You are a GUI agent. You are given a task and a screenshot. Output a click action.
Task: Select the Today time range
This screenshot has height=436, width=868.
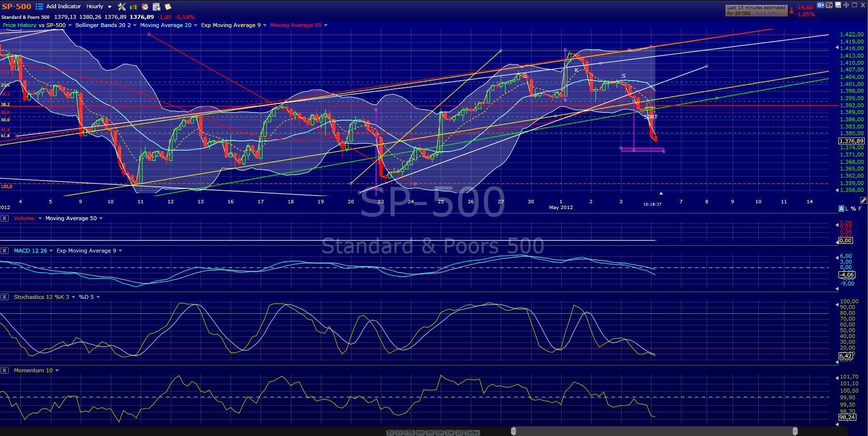click(x=472, y=432)
